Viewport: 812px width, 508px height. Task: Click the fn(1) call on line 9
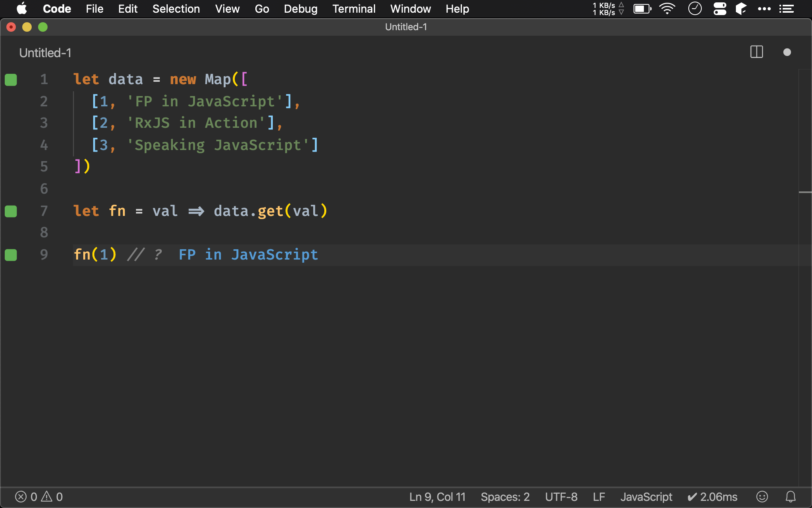(x=95, y=255)
